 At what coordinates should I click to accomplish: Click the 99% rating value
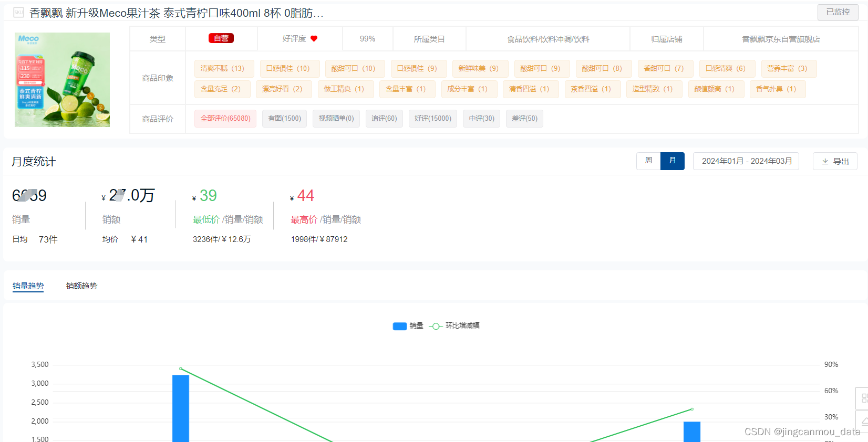367,39
